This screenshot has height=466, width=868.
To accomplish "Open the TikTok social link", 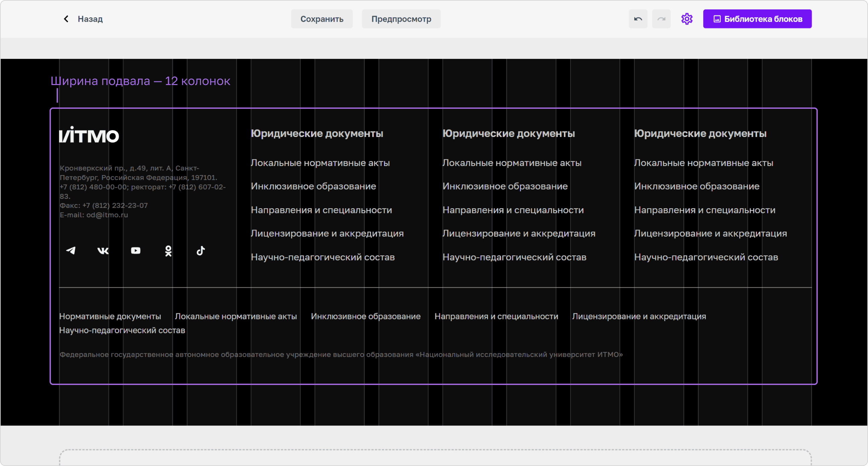I will 201,250.
